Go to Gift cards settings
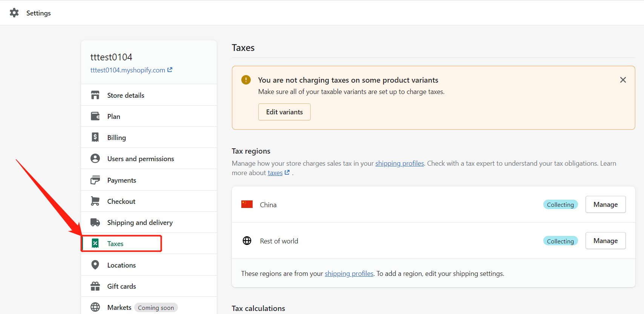The image size is (644, 314). 149,286
